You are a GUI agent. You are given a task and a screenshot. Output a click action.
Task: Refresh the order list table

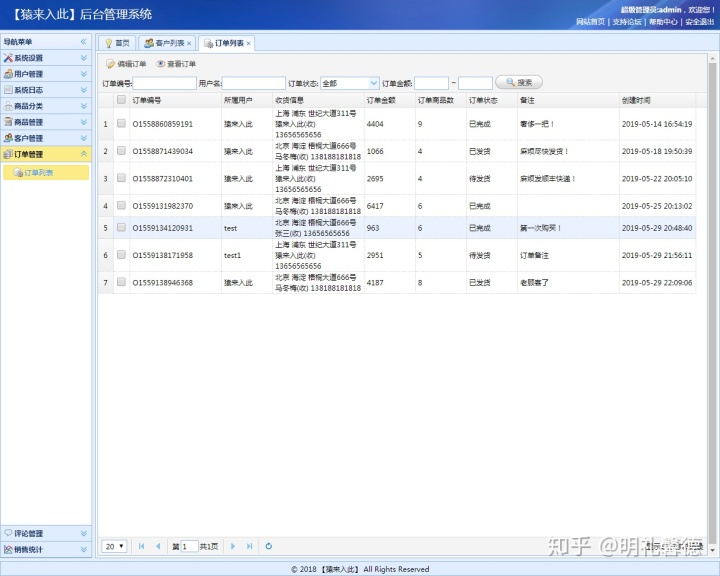[269, 546]
